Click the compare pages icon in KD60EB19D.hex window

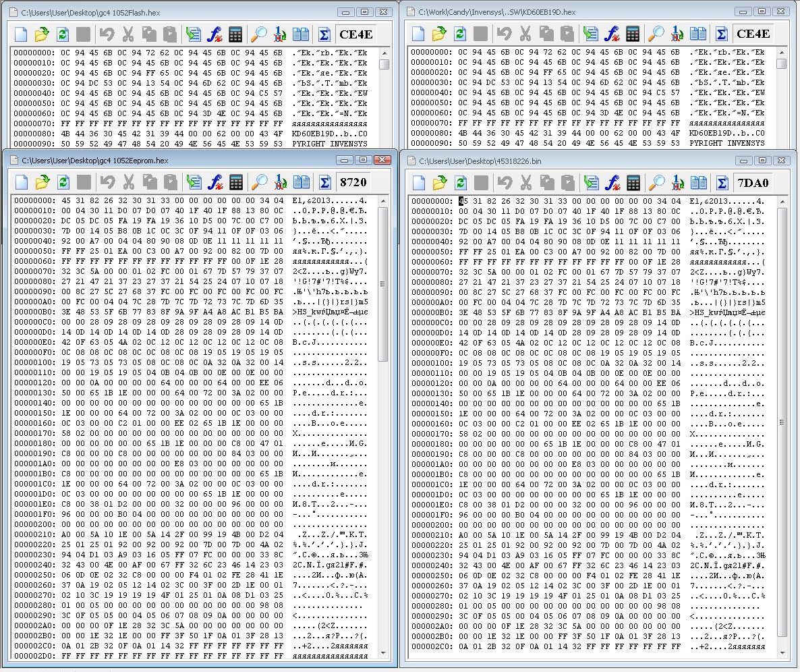point(698,34)
